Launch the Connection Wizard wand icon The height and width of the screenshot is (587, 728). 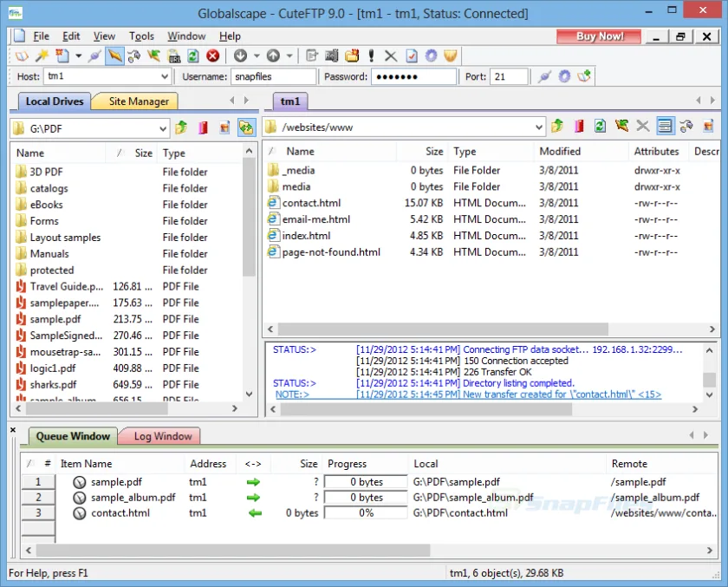(42, 55)
